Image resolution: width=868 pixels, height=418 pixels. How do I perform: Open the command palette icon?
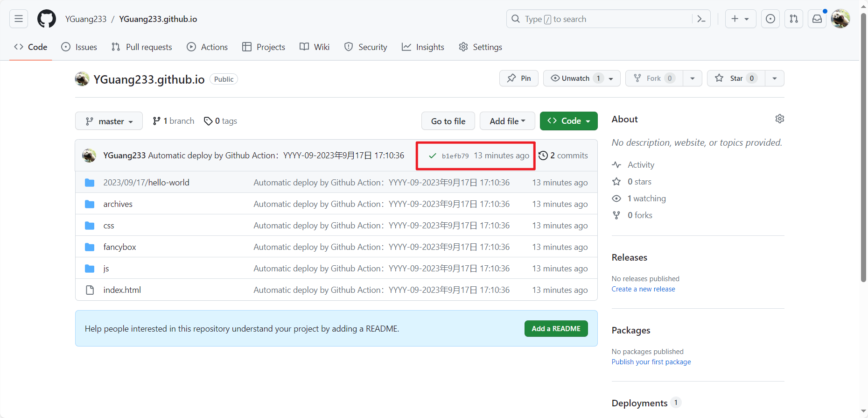point(701,19)
